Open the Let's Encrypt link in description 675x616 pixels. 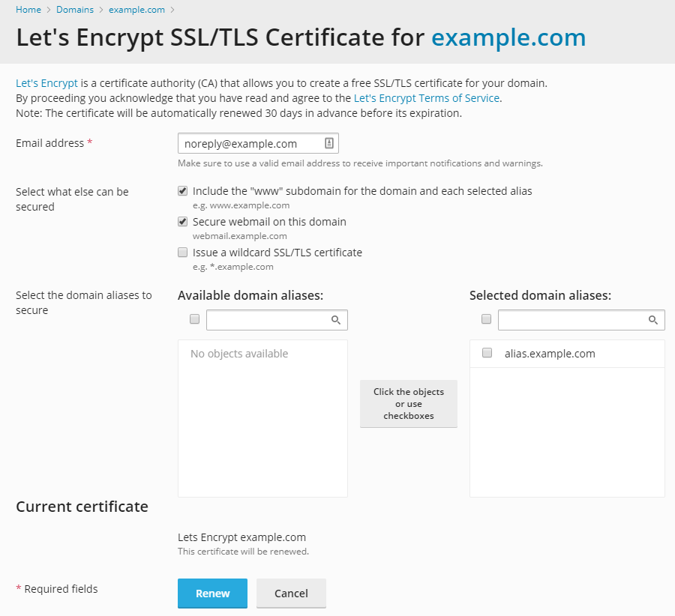coord(46,83)
